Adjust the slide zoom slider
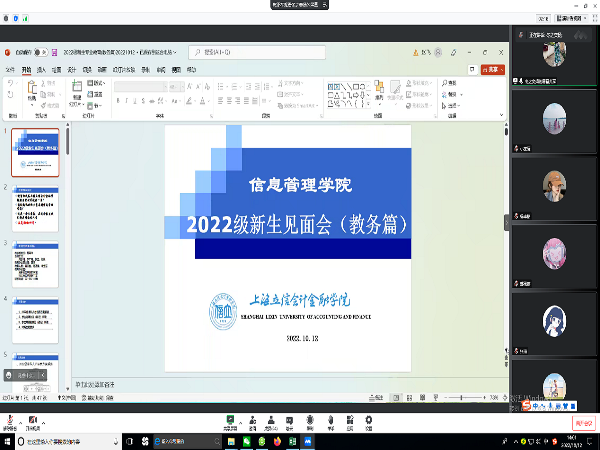 coord(461,397)
